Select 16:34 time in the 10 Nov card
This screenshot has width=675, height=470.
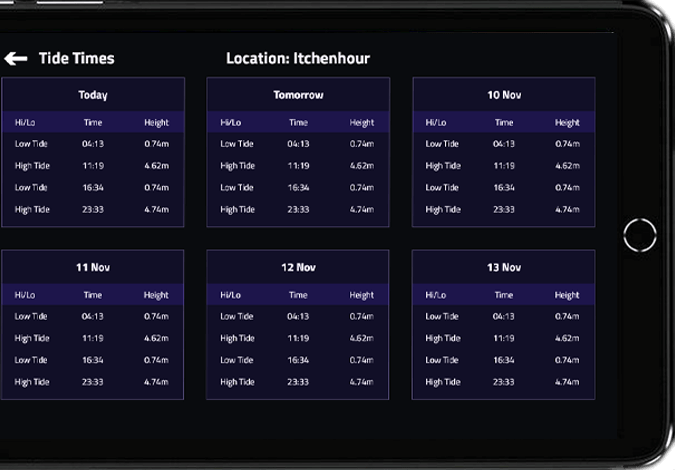(504, 188)
